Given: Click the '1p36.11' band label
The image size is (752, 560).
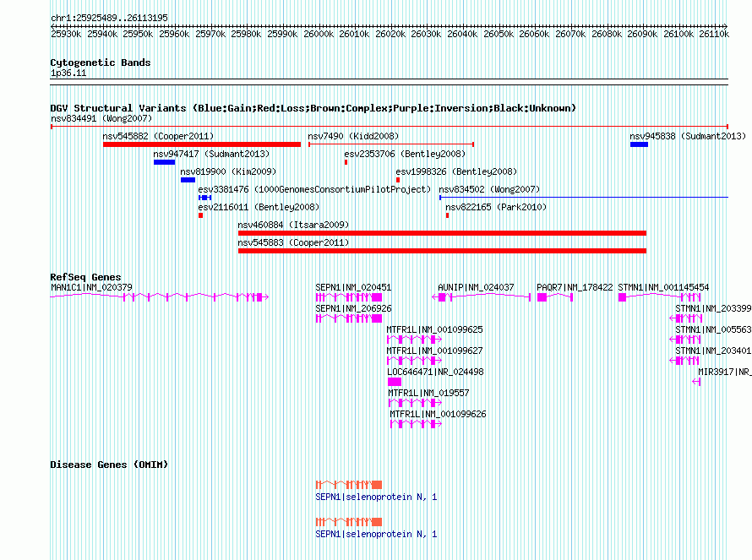Looking at the screenshot, I should click(68, 73).
